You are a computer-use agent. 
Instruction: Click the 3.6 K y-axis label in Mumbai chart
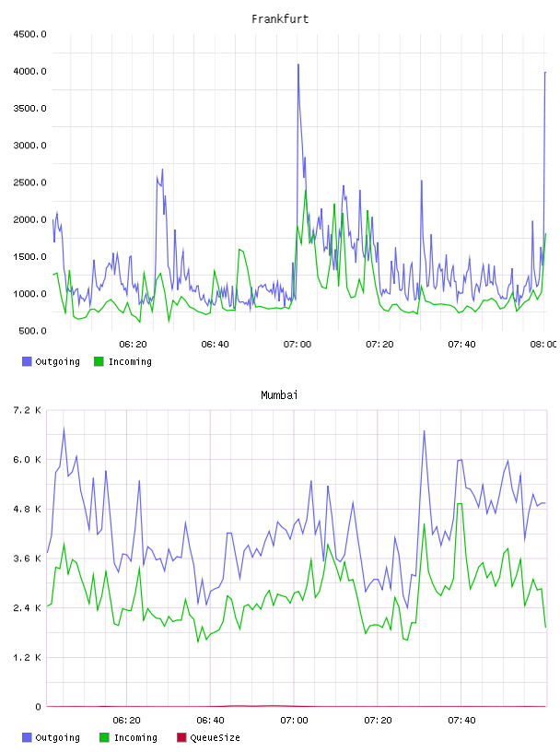(x=27, y=558)
